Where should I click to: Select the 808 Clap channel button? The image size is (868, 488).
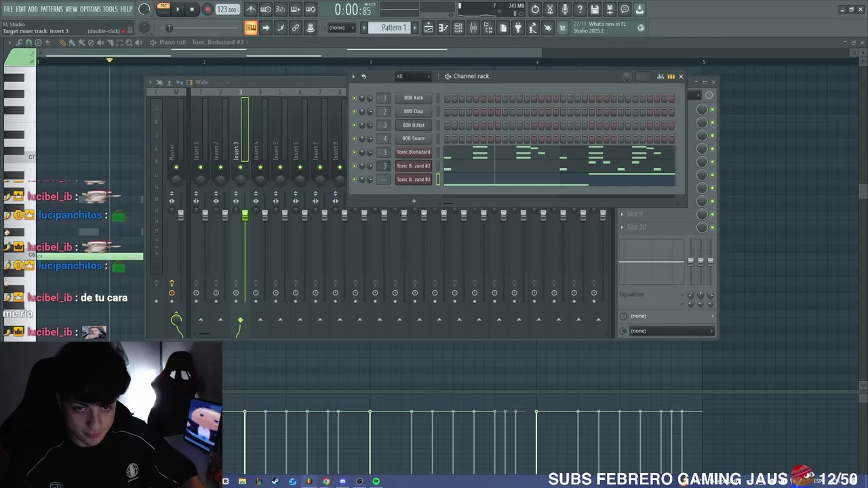[413, 111]
